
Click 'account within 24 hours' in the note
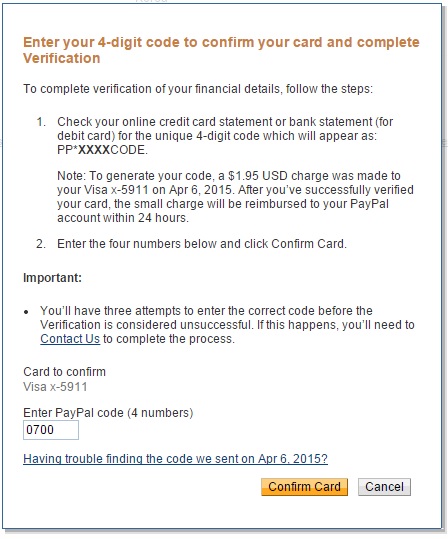tap(123, 218)
